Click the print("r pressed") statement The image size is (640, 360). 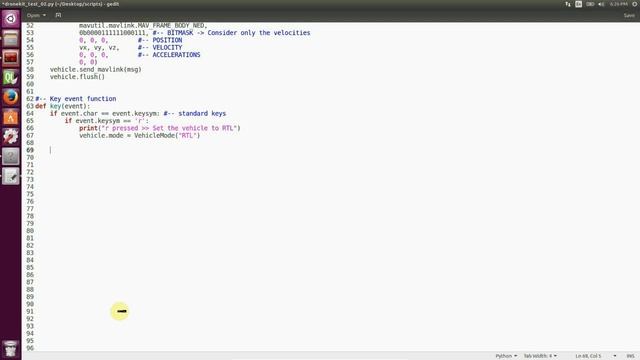[160, 128]
